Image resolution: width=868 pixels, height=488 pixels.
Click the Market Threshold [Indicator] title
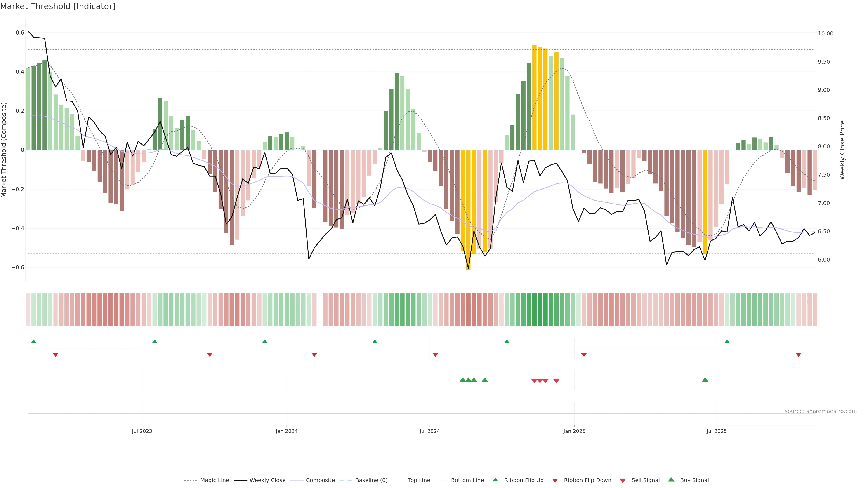58,6
